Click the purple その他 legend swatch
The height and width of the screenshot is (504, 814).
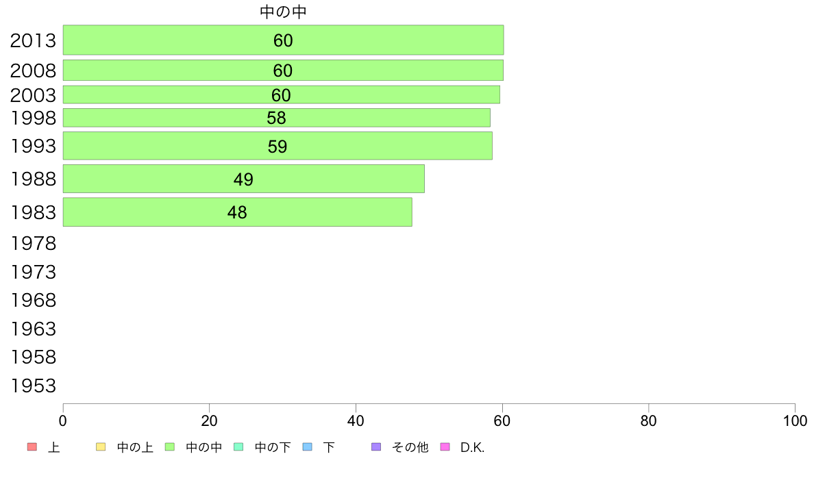(376, 447)
